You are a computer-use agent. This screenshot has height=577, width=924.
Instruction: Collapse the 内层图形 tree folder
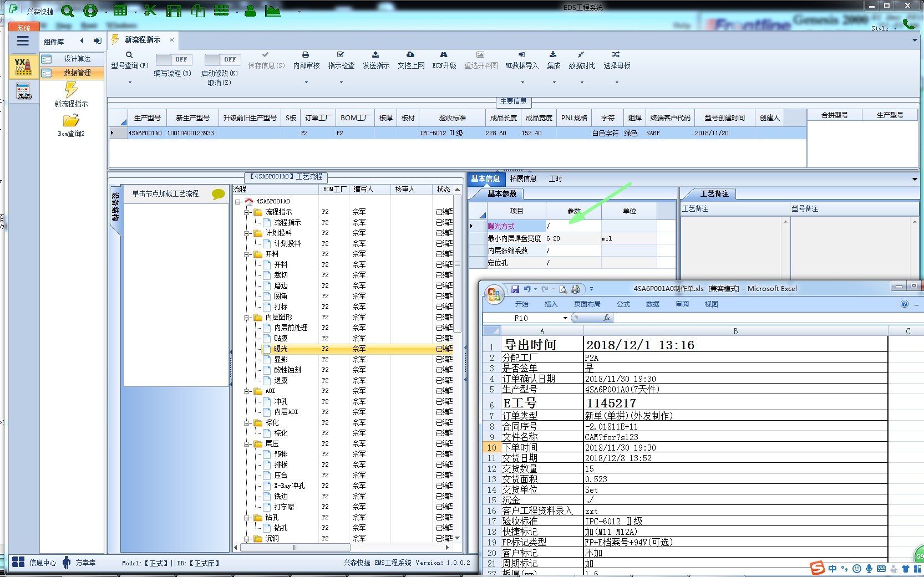click(247, 318)
